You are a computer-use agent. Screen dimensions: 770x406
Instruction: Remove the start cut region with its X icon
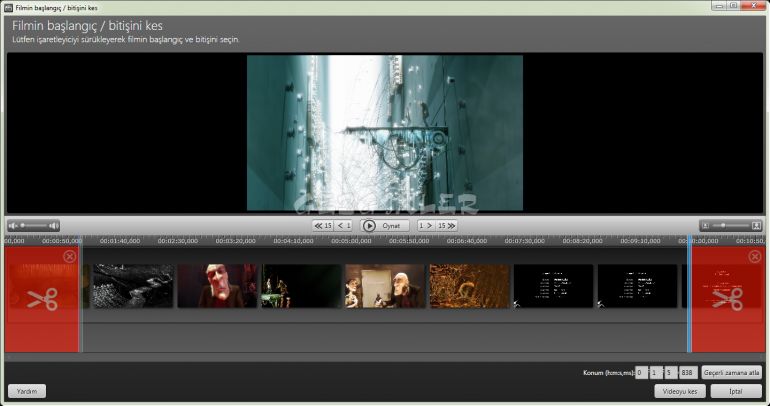[x=70, y=256]
